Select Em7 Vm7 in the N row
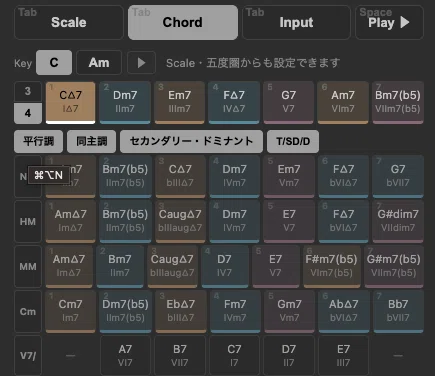The width and height of the screenshot is (435, 376). (289, 176)
